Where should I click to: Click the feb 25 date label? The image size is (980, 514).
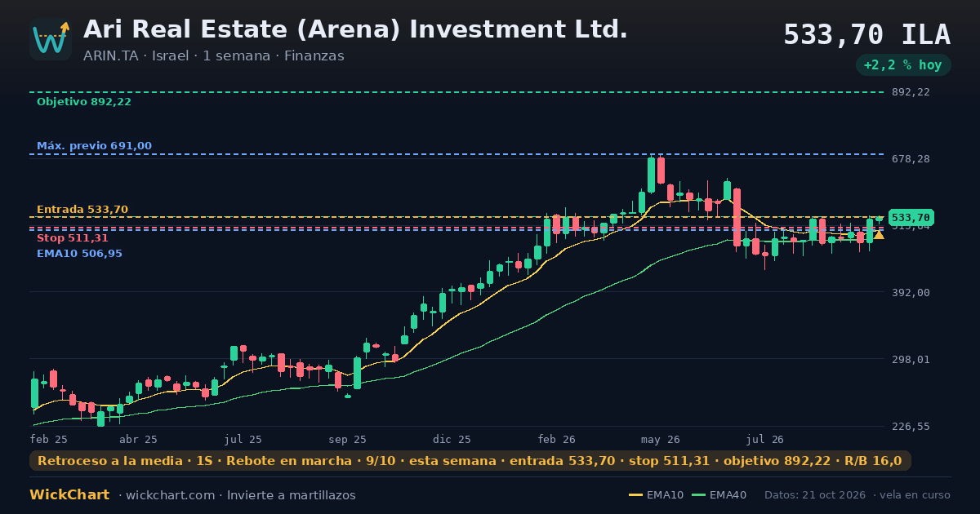[49, 439]
